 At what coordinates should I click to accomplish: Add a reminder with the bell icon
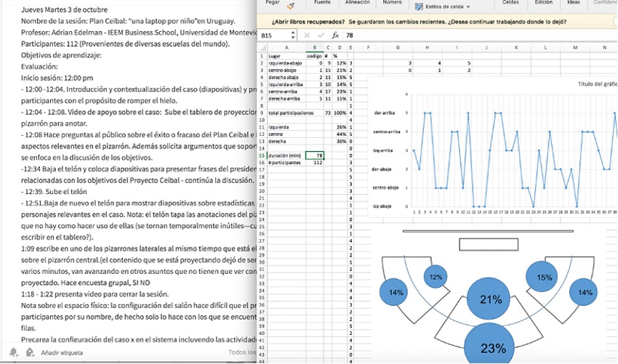pos(13,352)
